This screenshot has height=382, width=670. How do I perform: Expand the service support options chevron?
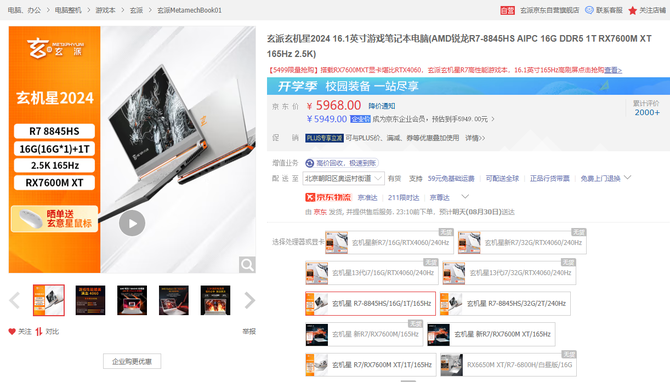click(628, 177)
